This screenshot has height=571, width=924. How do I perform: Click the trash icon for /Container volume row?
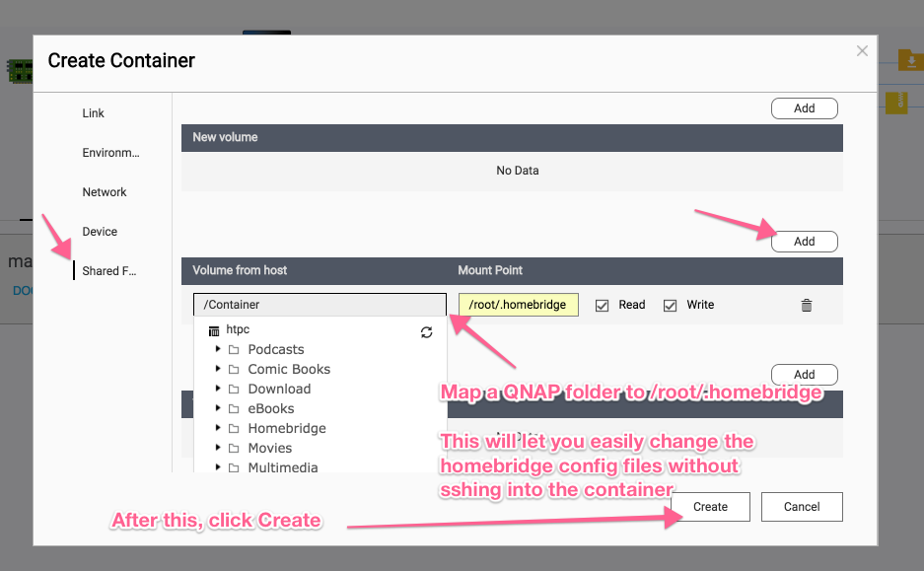[x=806, y=305]
